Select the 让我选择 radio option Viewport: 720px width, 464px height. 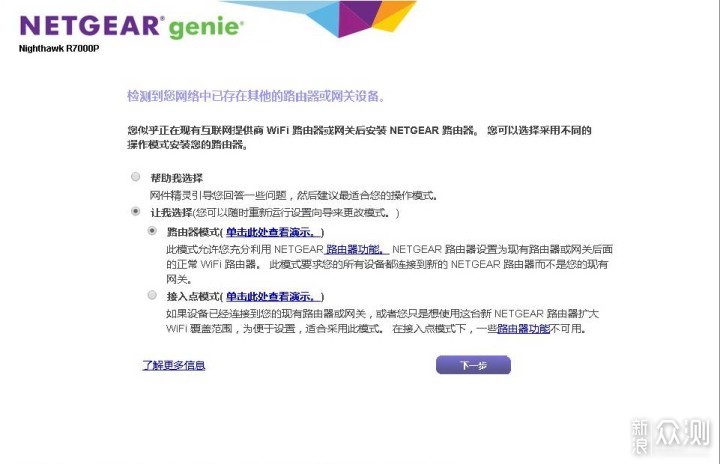click(x=135, y=211)
